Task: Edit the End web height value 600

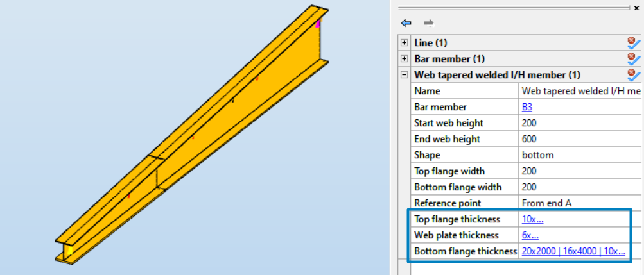Action: 578,139
